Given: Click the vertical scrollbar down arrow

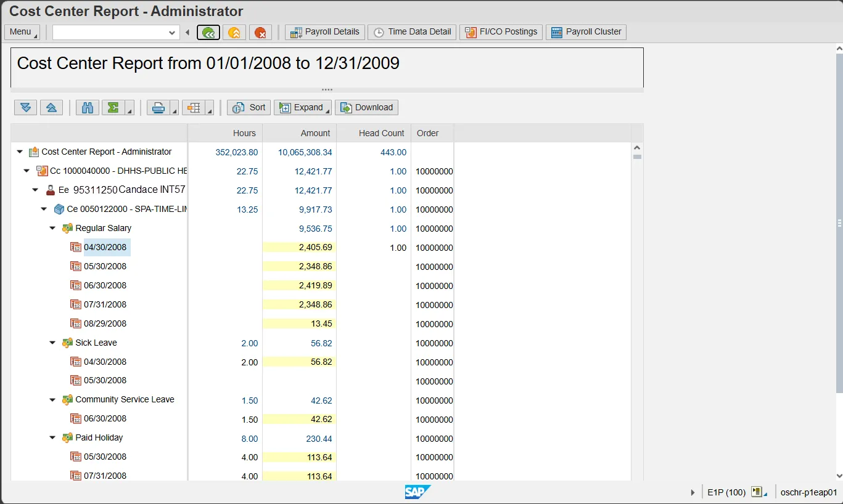Looking at the screenshot, I should pyautogui.click(x=839, y=476).
